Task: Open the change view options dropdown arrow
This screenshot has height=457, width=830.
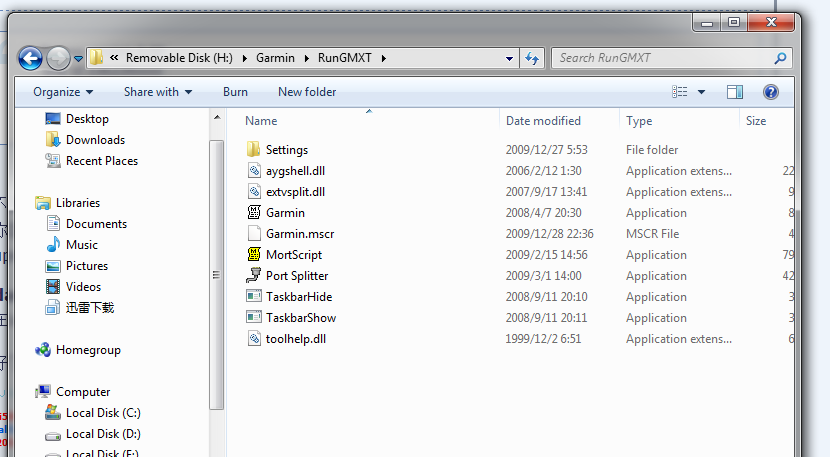Action: tap(701, 92)
